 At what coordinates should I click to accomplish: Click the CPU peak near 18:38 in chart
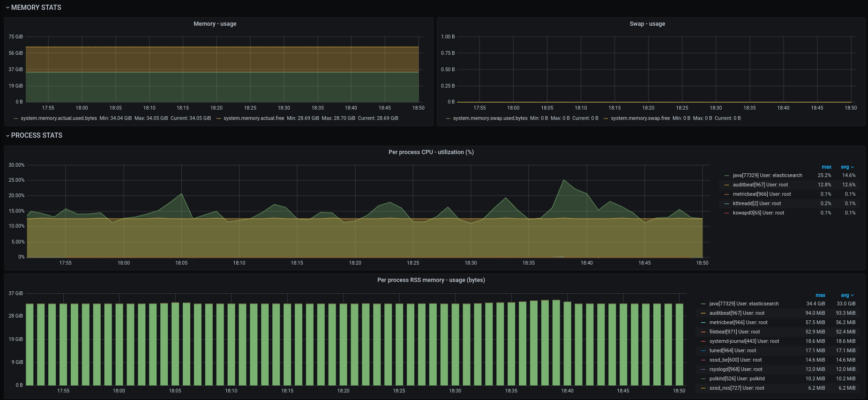point(564,180)
